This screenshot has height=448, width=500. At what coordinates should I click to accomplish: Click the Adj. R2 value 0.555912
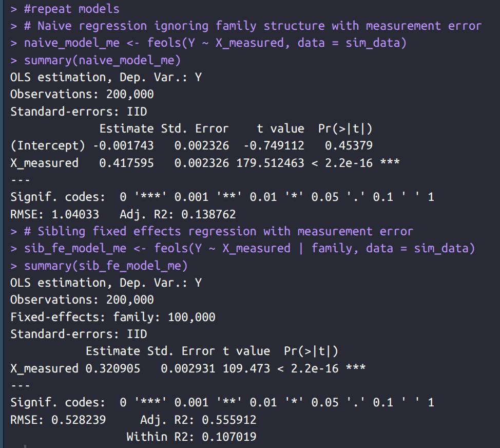point(229,420)
